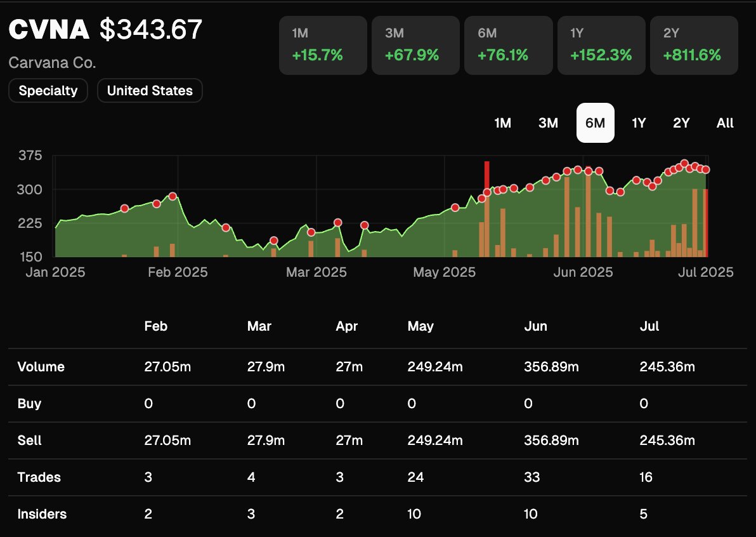
Task: Click the Buy row label
Action: (29, 404)
